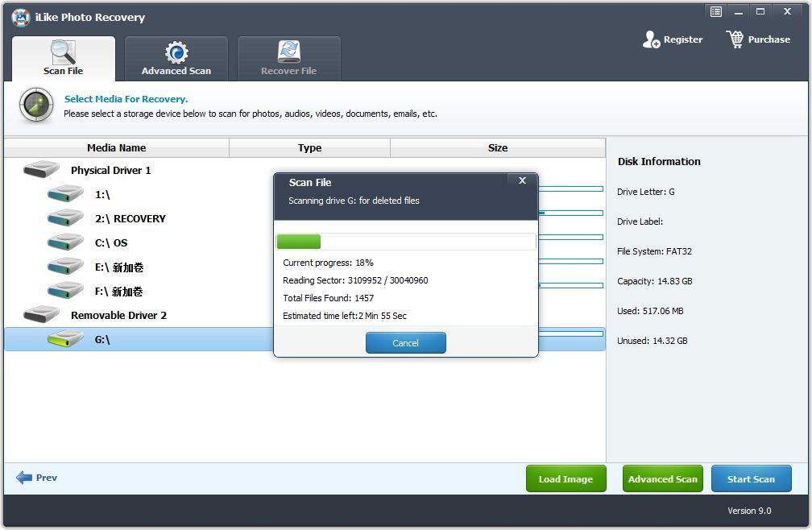Click the iLike Photo Recovery app logo
Image resolution: width=812 pixels, height=530 pixels.
click(x=21, y=17)
